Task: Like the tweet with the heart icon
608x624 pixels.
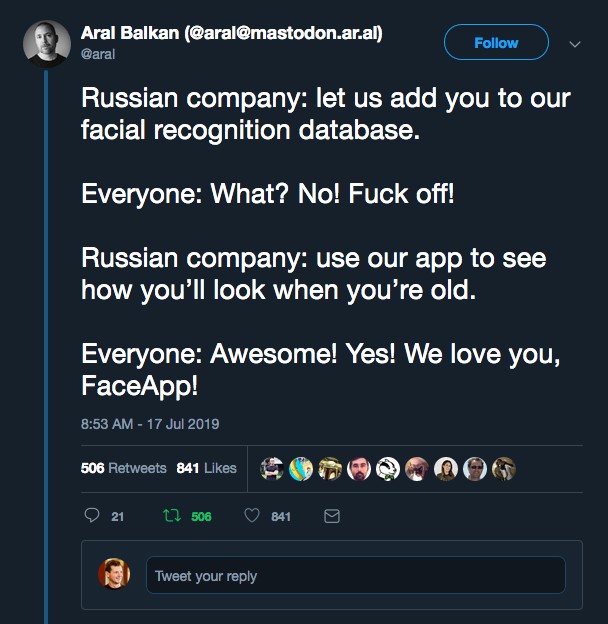Action: tap(252, 515)
